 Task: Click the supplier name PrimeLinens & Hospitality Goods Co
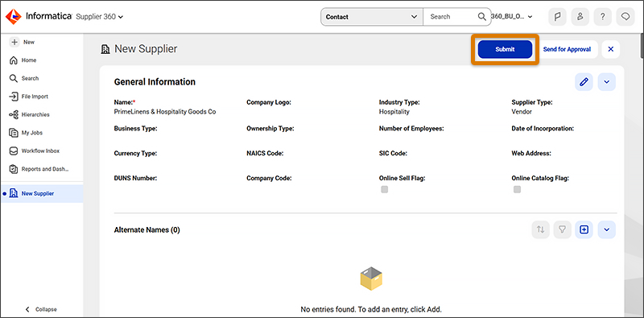tap(165, 112)
